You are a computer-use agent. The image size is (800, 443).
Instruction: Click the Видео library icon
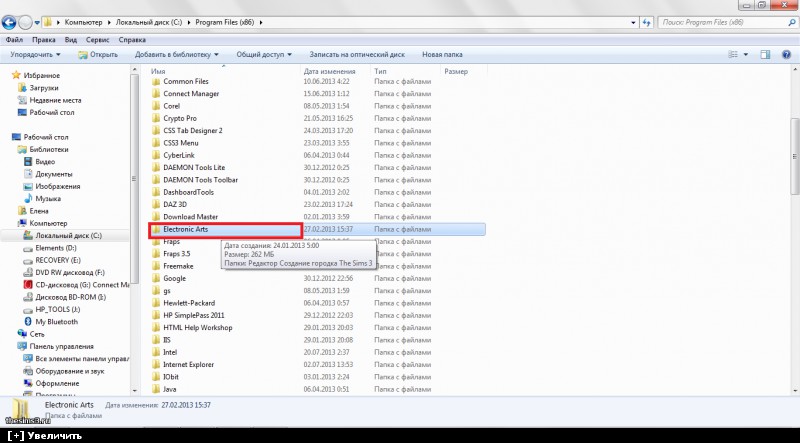click(29, 162)
